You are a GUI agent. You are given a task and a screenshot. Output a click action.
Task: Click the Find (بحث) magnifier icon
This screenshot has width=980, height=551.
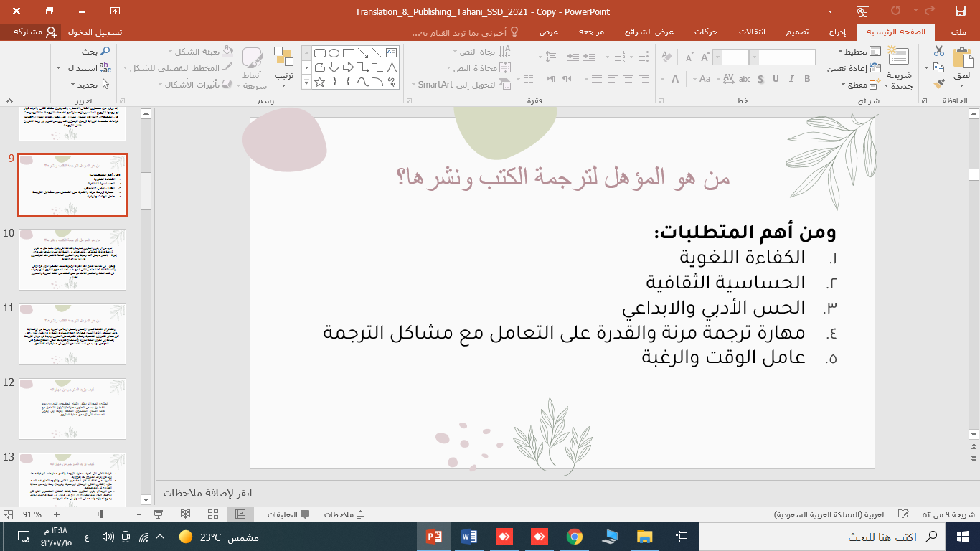click(x=105, y=52)
